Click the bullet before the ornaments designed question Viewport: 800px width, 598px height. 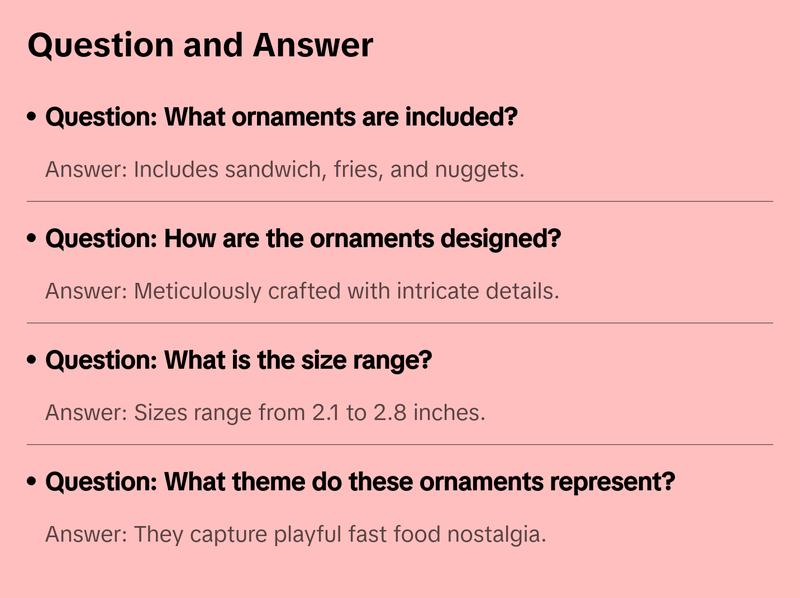[33, 240]
